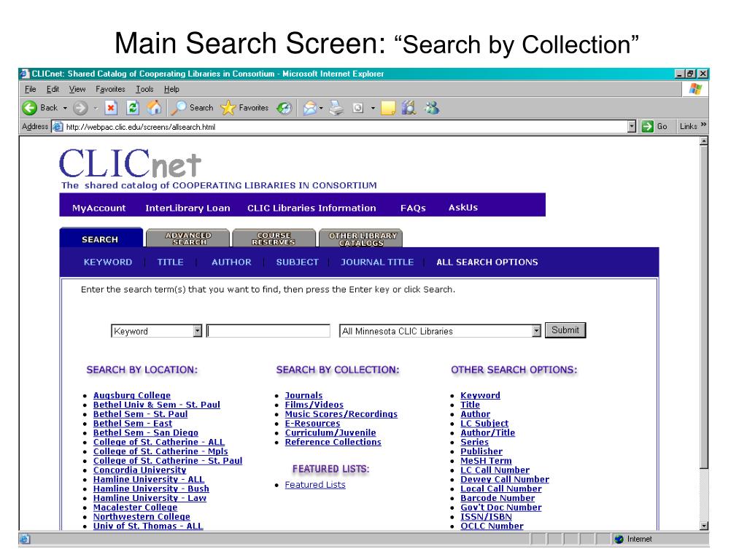This screenshot has width=747, height=560.
Task: Expand the Back button history arrow
Action: [x=65, y=108]
